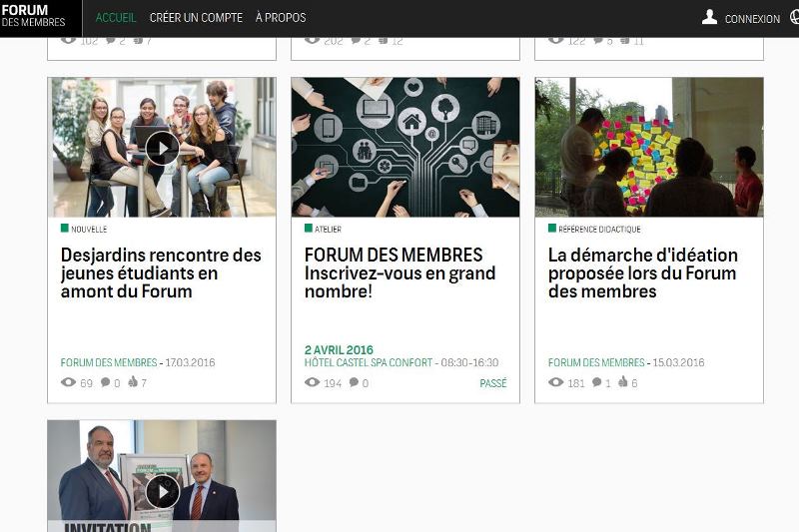Click the comment bubble icon on Desjardins card
The height and width of the screenshot is (532, 799).
coord(105,382)
